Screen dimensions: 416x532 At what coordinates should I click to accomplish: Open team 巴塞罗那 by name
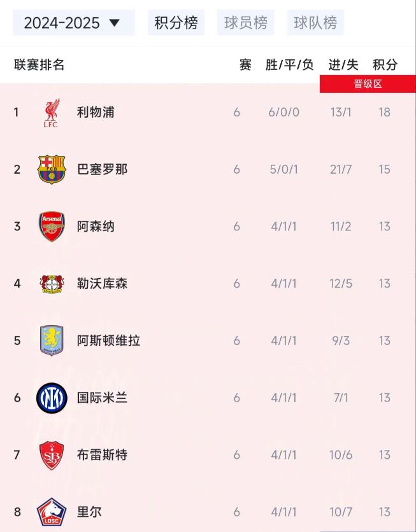coord(102,169)
